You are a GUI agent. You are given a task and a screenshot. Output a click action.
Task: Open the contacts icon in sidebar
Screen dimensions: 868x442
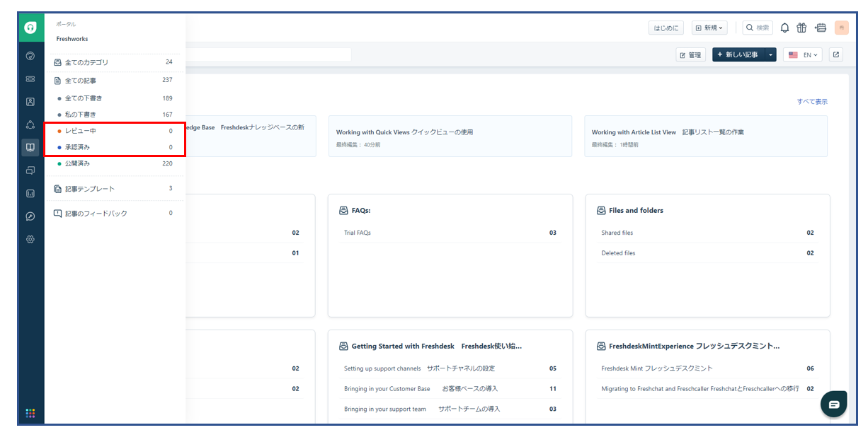click(30, 101)
